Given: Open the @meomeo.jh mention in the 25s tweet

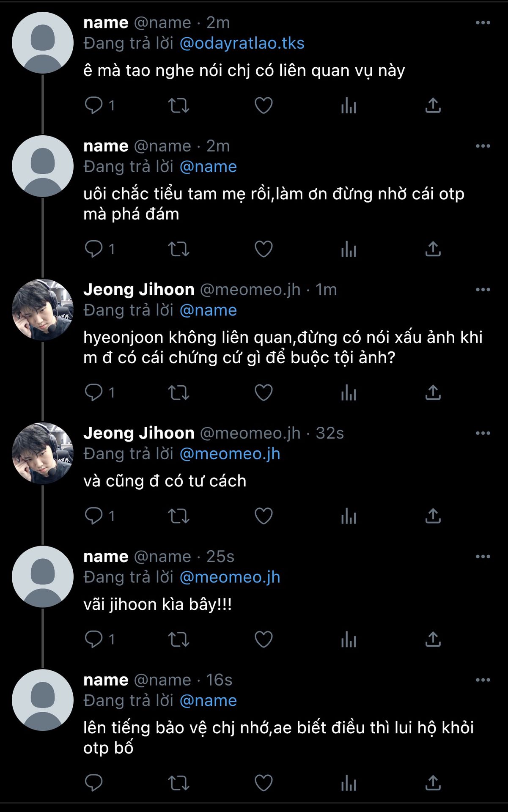Looking at the screenshot, I should pos(230,577).
